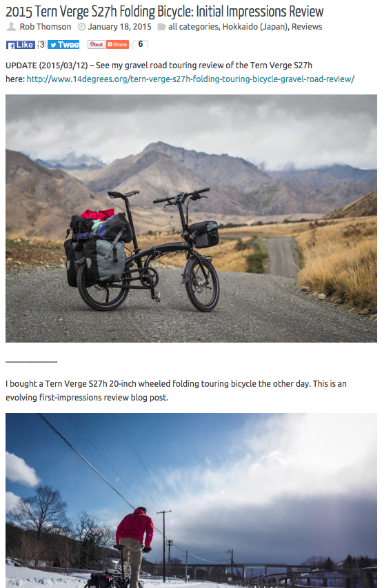Click the author person icon
Image resolution: width=382 pixels, height=588 pixels.
click(x=12, y=27)
